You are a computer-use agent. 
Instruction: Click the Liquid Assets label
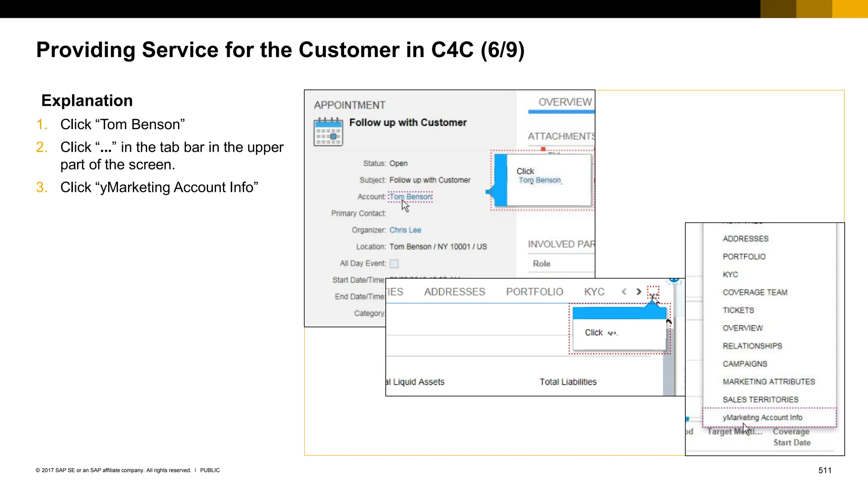pyautogui.click(x=418, y=382)
